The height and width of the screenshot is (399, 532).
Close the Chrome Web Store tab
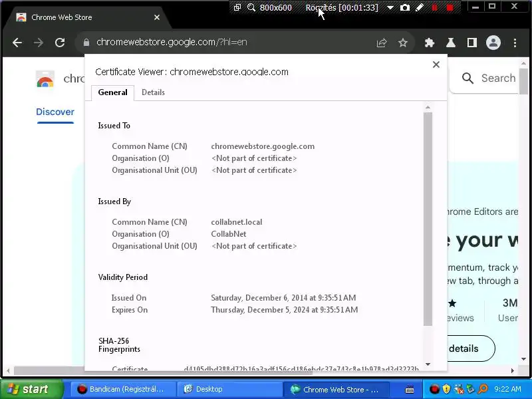tap(157, 17)
